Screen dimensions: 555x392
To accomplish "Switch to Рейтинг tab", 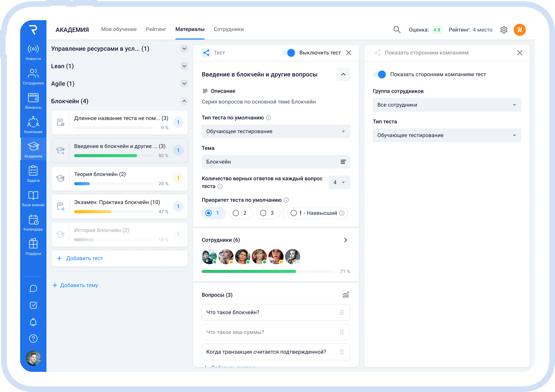I will [x=156, y=29].
